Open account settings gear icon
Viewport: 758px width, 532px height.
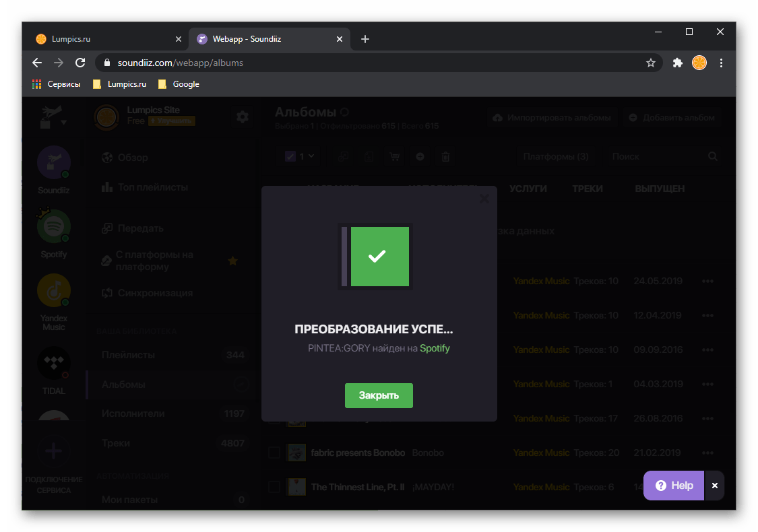click(243, 117)
